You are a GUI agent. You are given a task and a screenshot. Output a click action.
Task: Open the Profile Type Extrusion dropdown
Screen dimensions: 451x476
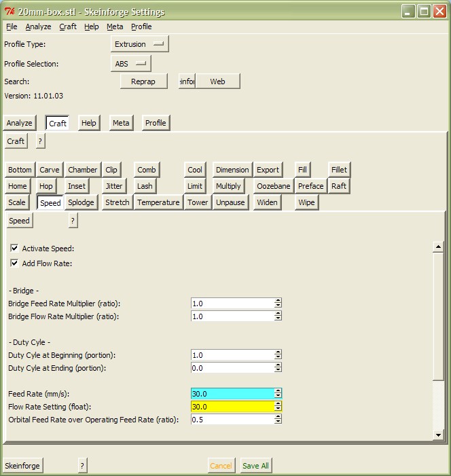[139, 44]
